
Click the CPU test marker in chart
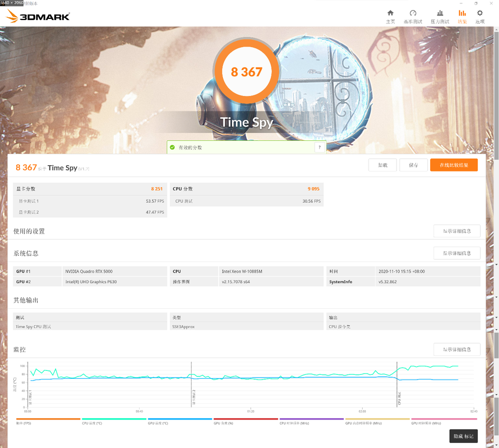coord(398,395)
